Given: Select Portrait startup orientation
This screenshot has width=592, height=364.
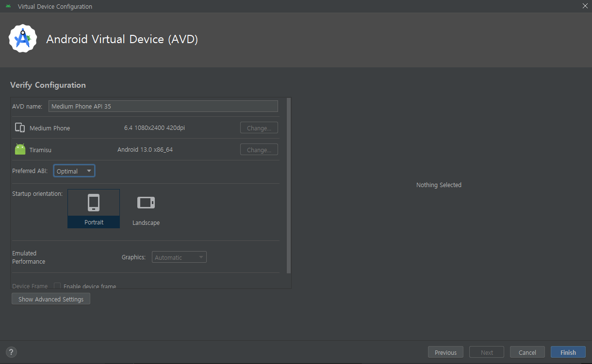Looking at the screenshot, I should [x=94, y=208].
